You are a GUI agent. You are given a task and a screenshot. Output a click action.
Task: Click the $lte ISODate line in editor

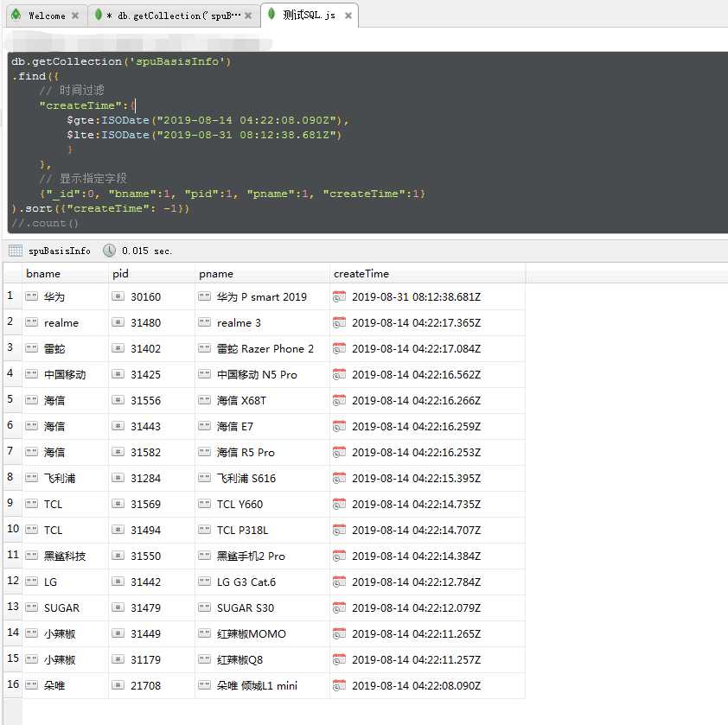[x=204, y=135]
